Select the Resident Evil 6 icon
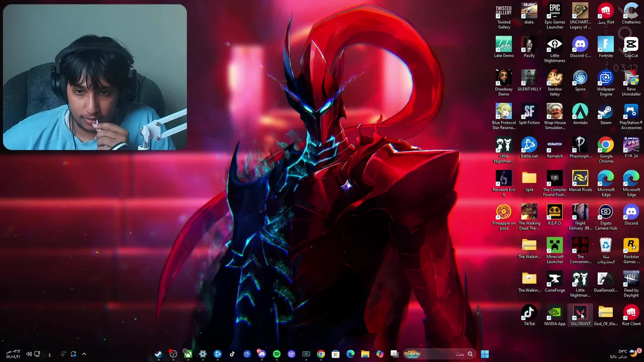644x362 pixels. click(x=504, y=184)
